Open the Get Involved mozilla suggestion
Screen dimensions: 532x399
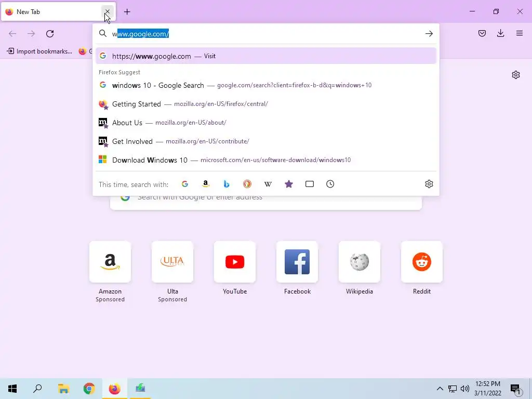click(x=265, y=141)
